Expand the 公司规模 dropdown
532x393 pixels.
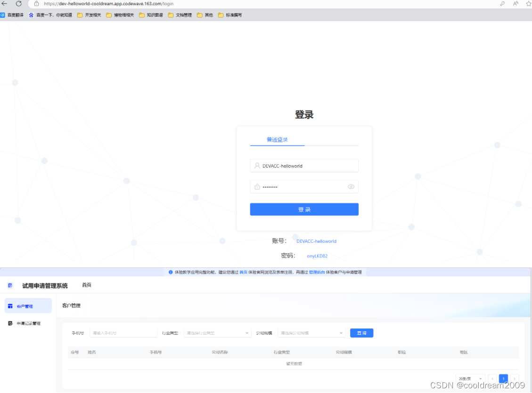[311, 332]
